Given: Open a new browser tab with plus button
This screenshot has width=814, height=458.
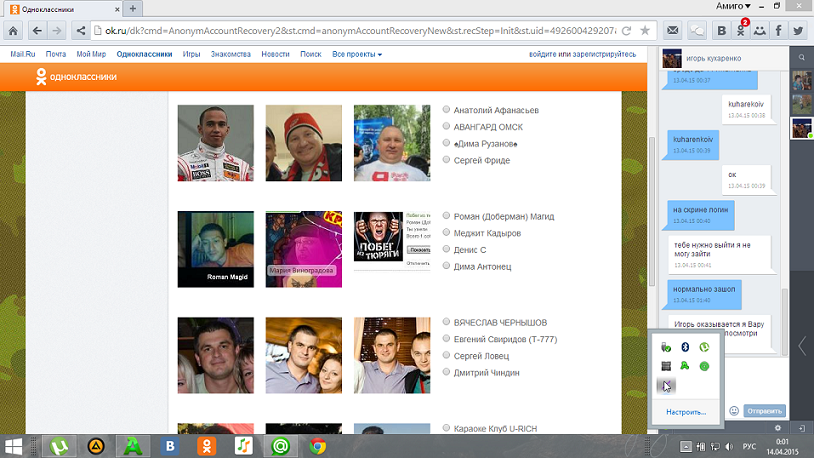Looking at the screenshot, I should tap(133, 8).
